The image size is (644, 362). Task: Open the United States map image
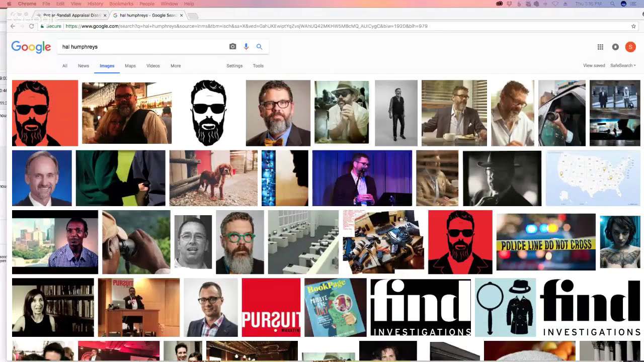[x=593, y=178]
